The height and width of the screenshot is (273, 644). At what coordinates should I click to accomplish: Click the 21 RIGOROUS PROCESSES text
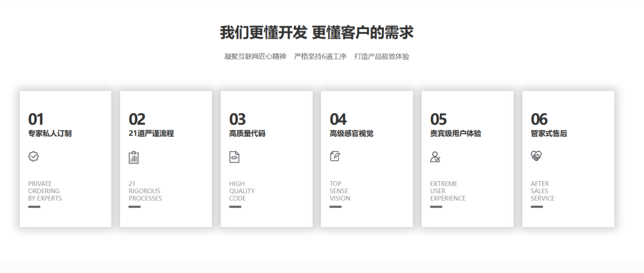pyautogui.click(x=145, y=191)
